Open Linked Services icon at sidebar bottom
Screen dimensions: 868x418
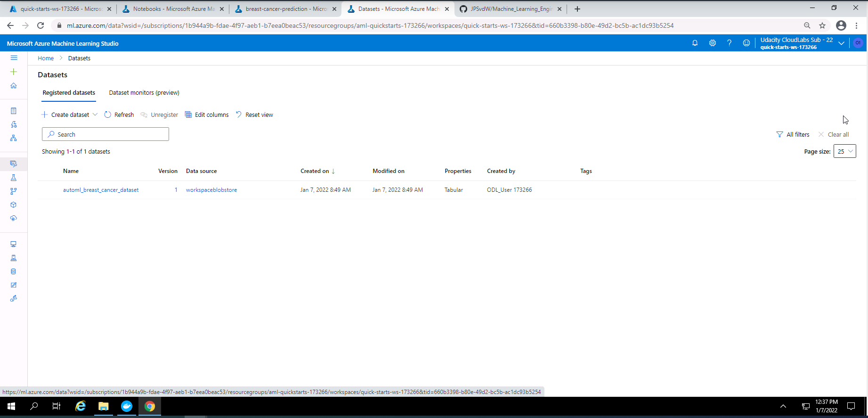pyautogui.click(x=14, y=298)
